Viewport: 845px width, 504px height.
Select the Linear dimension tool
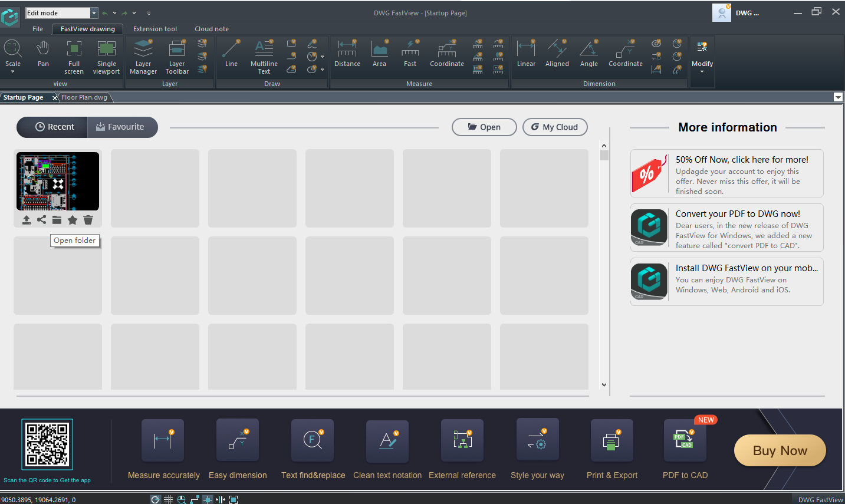[x=526, y=54]
